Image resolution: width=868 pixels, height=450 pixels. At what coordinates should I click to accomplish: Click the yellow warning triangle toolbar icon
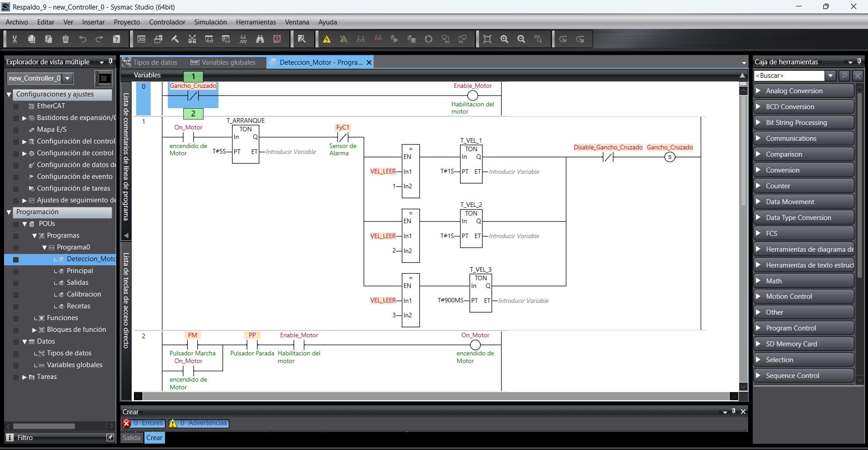(327, 39)
